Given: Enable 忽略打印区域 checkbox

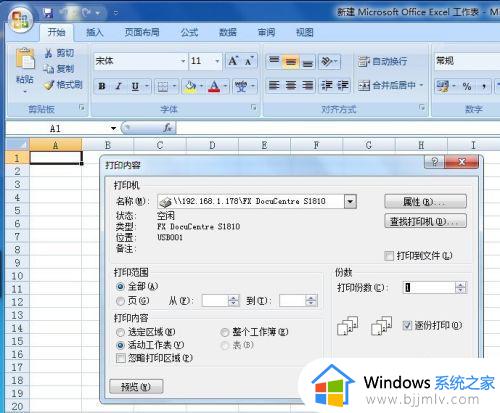Looking at the screenshot, I should coord(121,358).
